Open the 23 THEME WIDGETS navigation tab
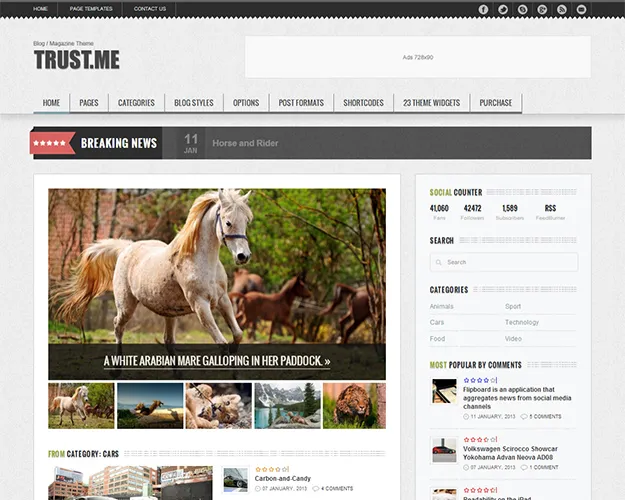625x500 pixels. point(432,103)
